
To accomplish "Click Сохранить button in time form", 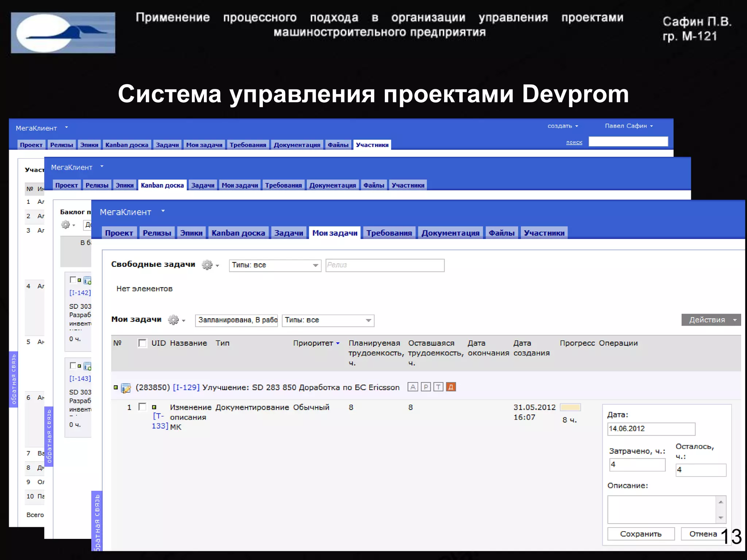I will [641, 534].
